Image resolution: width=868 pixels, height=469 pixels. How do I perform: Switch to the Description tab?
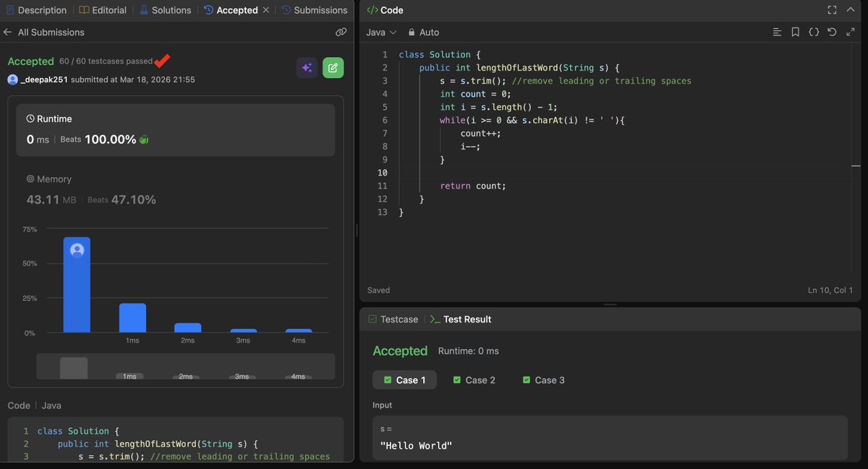pos(35,10)
